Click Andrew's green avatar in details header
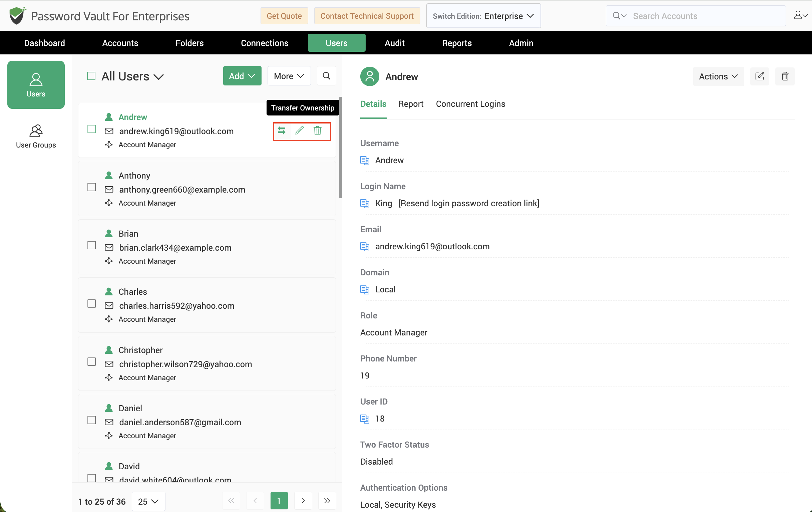Viewport: 812px width, 512px height. pyautogui.click(x=370, y=76)
